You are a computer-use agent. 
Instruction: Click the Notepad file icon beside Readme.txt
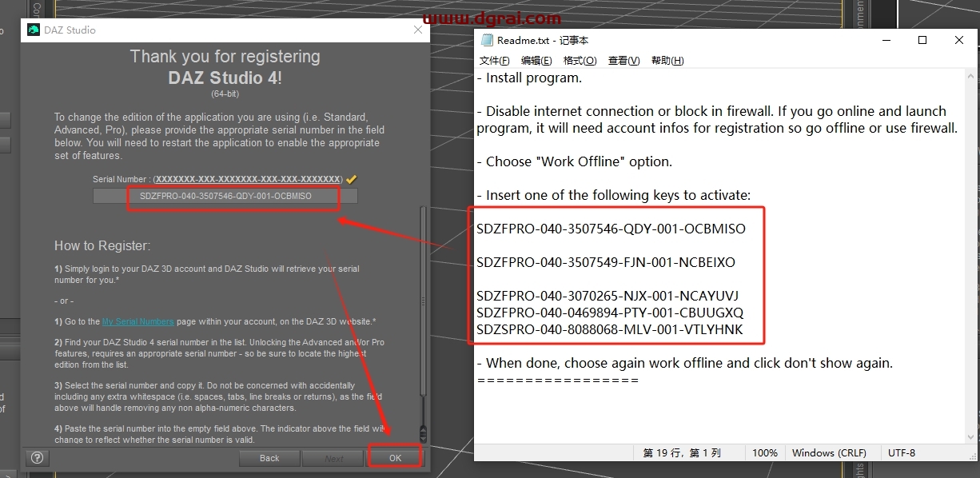pos(486,41)
